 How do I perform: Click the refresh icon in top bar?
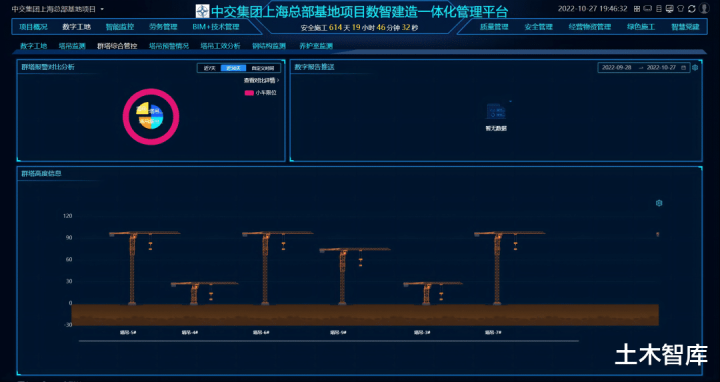click(692, 9)
